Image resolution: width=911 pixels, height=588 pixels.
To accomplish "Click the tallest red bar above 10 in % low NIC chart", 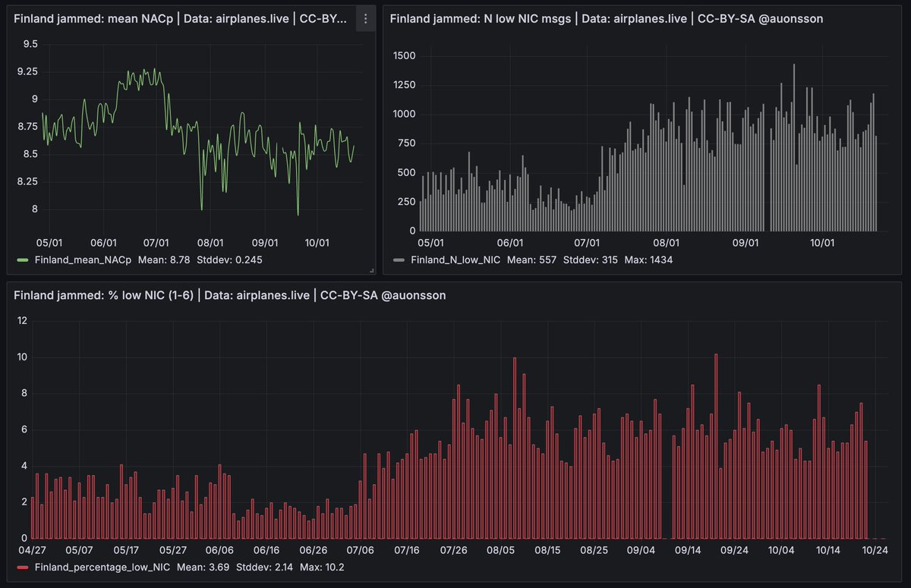I will coord(716,446).
